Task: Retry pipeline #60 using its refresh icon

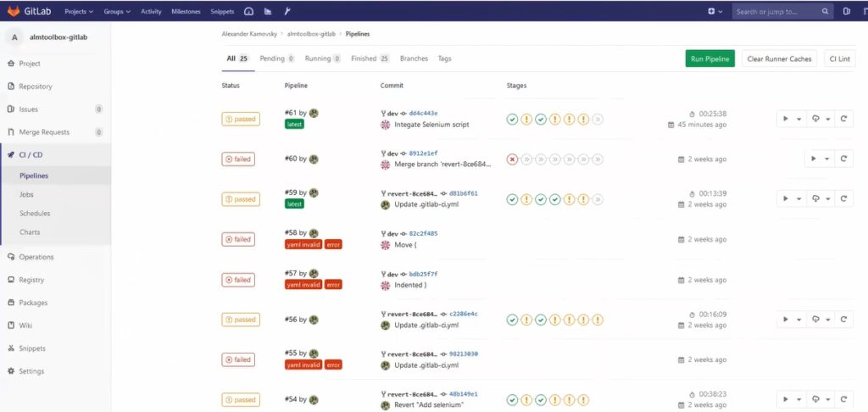Action: 843,159
